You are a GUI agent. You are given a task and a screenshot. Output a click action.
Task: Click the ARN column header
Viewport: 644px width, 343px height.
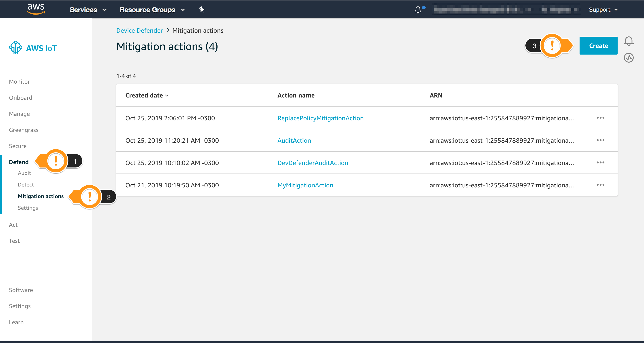436,95
